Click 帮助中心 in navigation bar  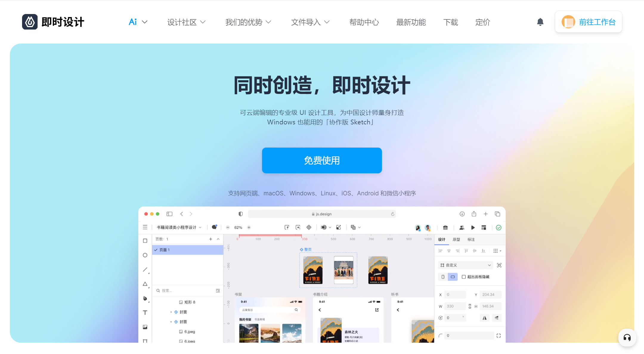click(364, 22)
